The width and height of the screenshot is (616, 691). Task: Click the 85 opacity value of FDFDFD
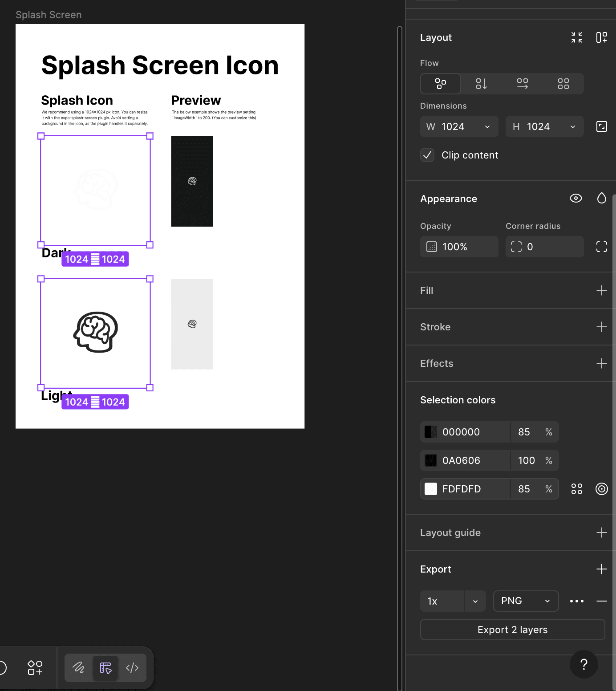click(x=524, y=489)
